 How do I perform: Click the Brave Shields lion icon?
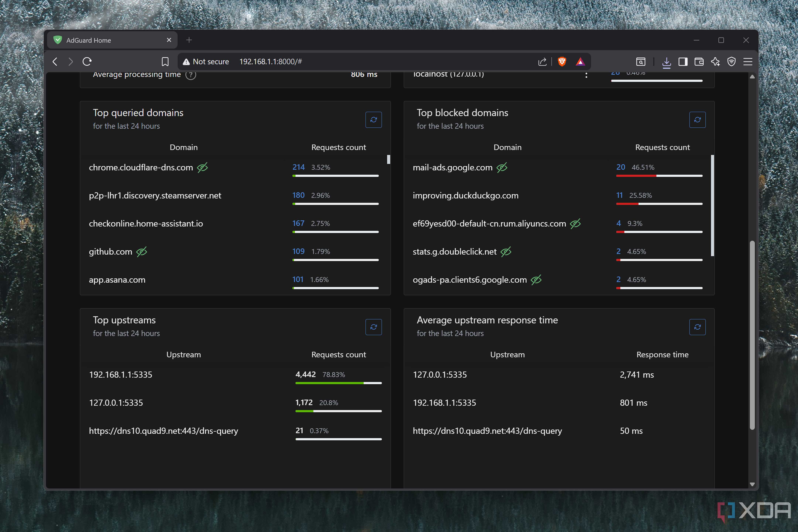pos(562,62)
